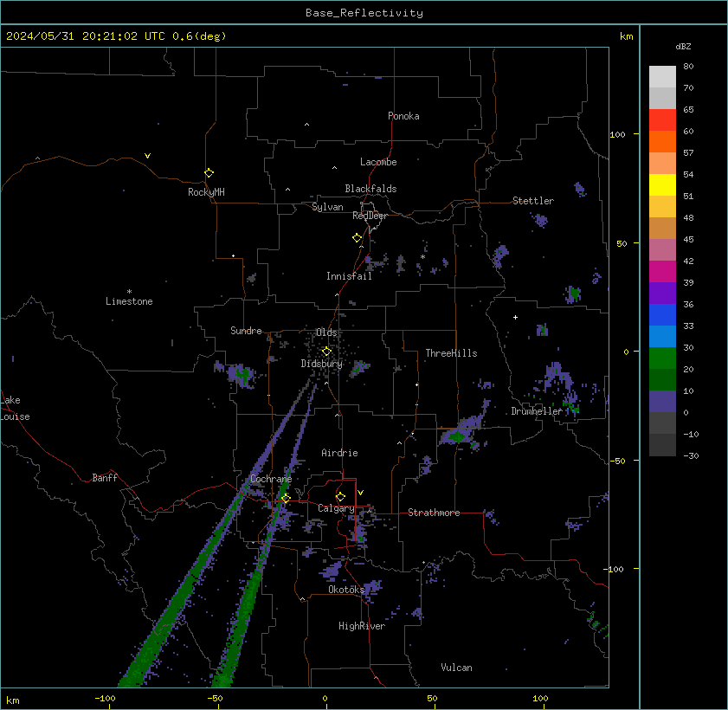Click the RockyMH label

click(x=206, y=192)
